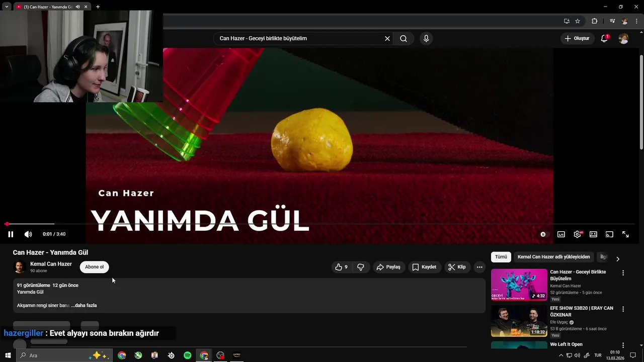The image size is (644, 362).
Task: Show more chips with the right arrow
Action: tap(618, 258)
